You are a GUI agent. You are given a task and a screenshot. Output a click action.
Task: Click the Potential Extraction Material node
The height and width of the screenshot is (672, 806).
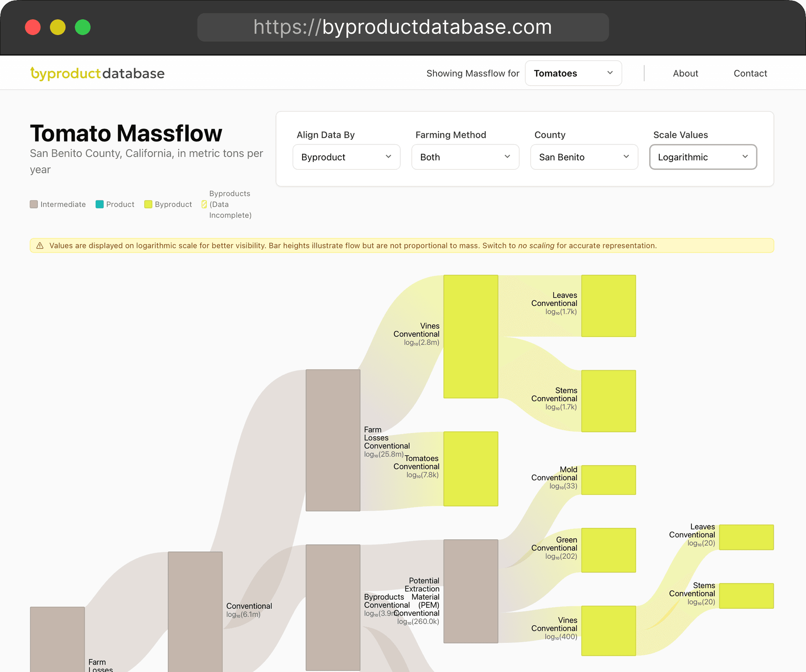click(x=471, y=591)
